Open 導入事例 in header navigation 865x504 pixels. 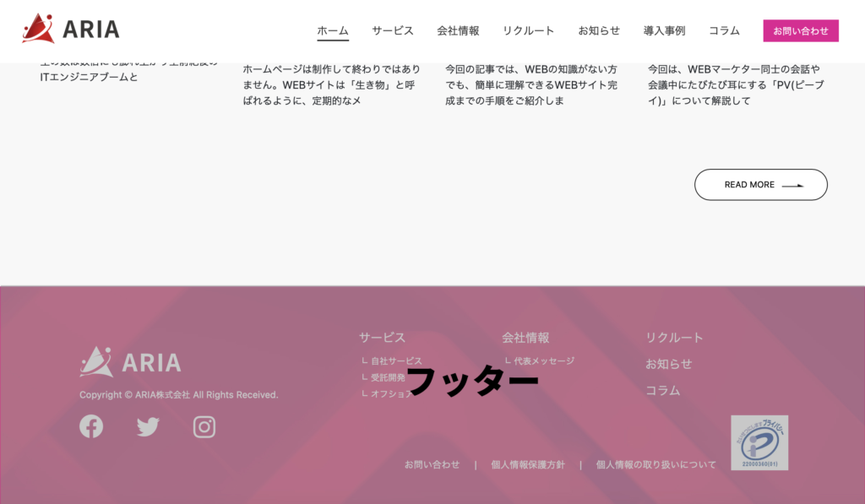coord(664,30)
